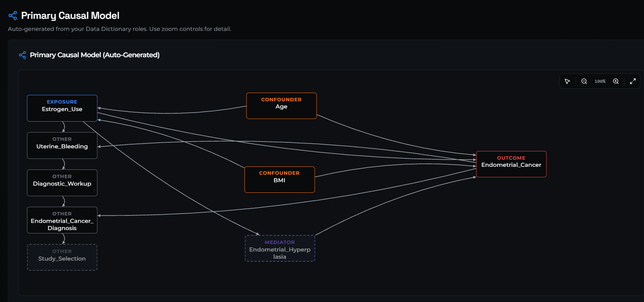Screen dimensions: 644x302
Task: Select the Uterine_Bleeding node
Action: click(x=62, y=145)
